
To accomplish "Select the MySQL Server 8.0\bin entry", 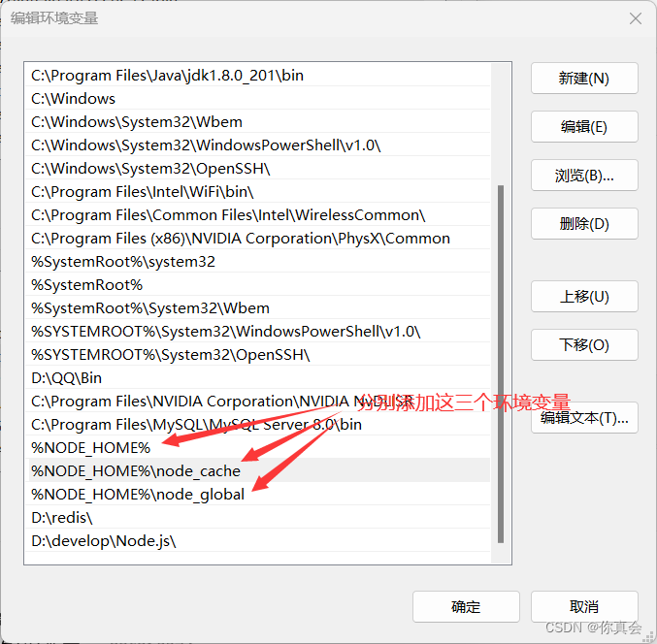I will click(x=258, y=425).
